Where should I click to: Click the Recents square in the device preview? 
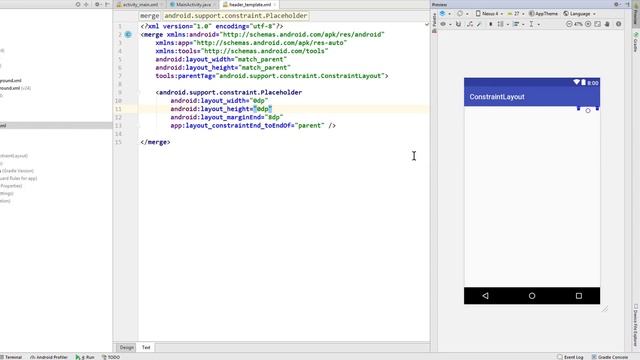pyautogui.click(x=579, y=296)
